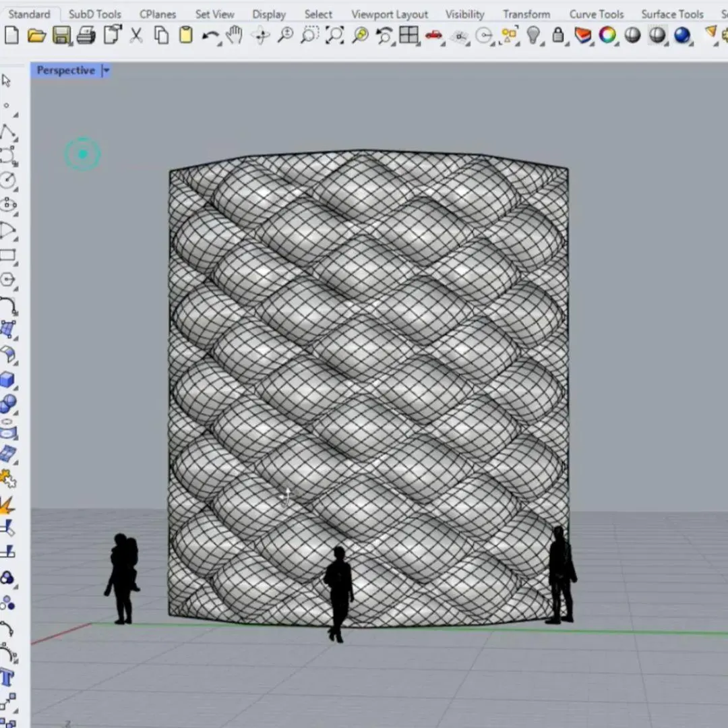Select the Explode tool in the left sidebar

click(7, 504)
